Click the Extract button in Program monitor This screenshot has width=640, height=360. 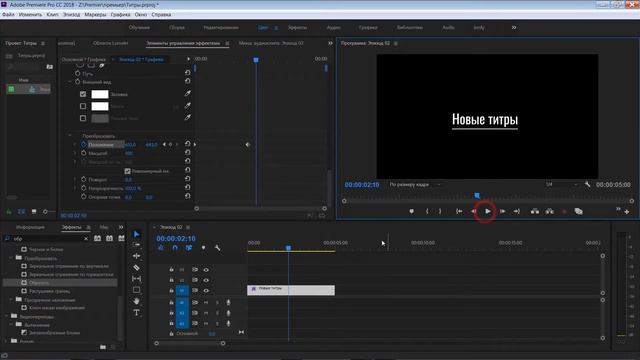(550, 211)
